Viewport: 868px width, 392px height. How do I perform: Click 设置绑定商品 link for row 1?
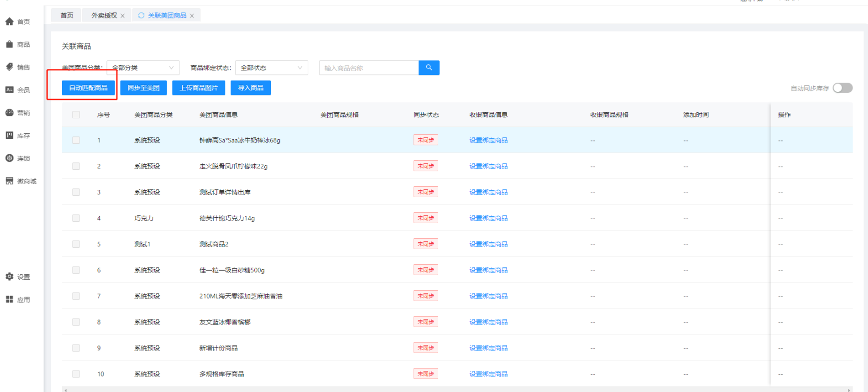pos(488,140)
